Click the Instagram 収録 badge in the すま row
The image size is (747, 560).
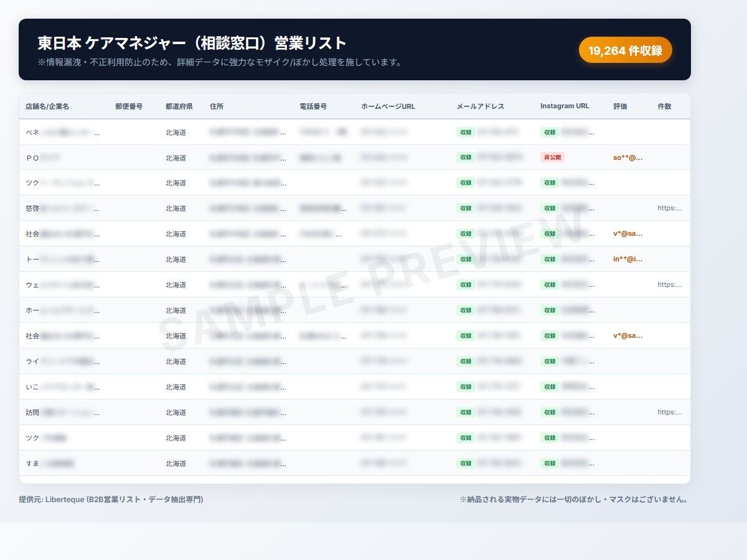coord(550,464)
